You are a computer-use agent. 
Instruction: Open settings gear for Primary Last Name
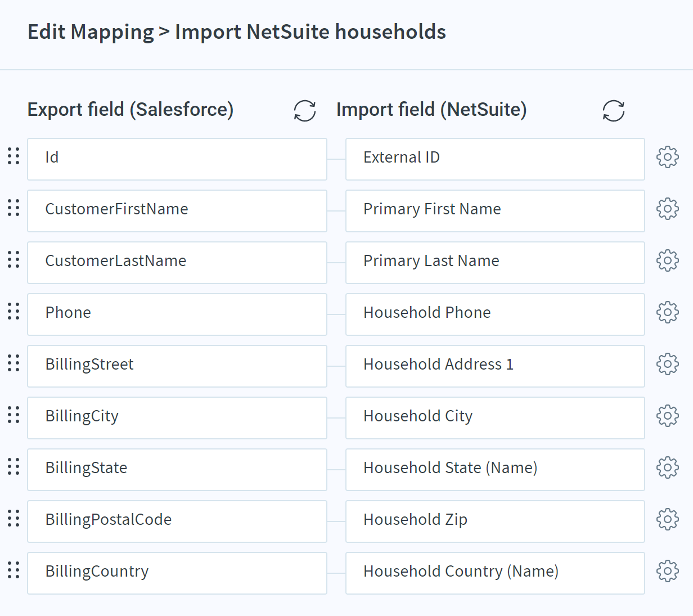pyautogui.click(x=668, y=260)
